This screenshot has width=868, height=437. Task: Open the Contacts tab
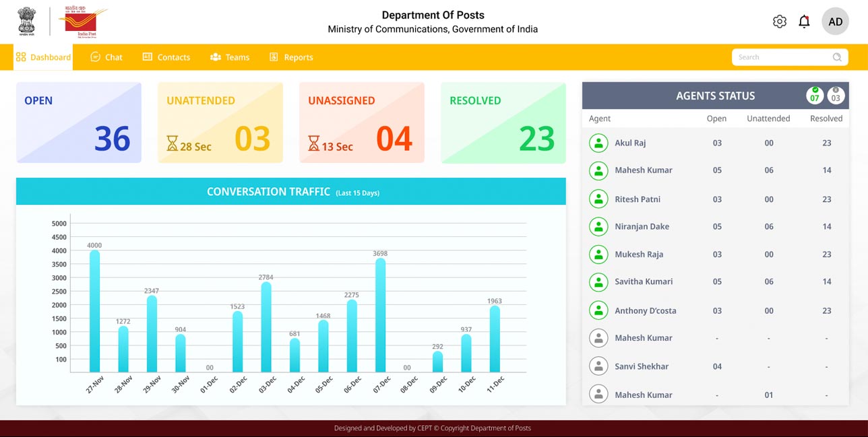click(166, 57)
